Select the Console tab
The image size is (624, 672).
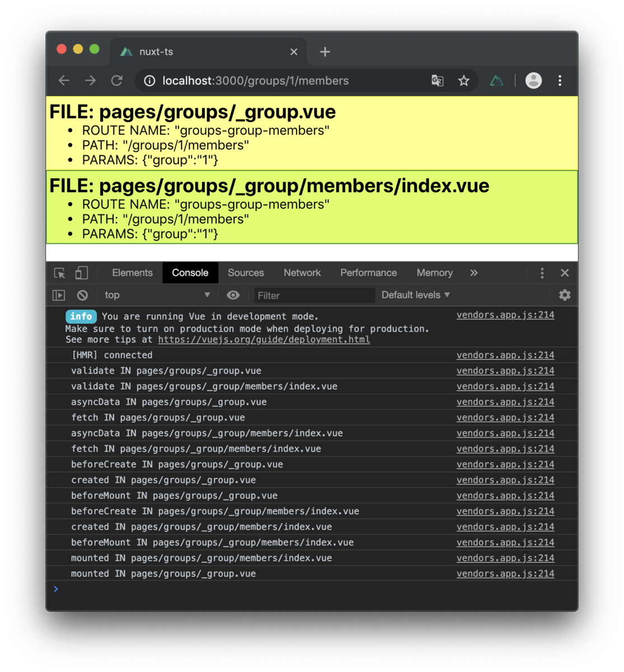click(x=190, y=273)
